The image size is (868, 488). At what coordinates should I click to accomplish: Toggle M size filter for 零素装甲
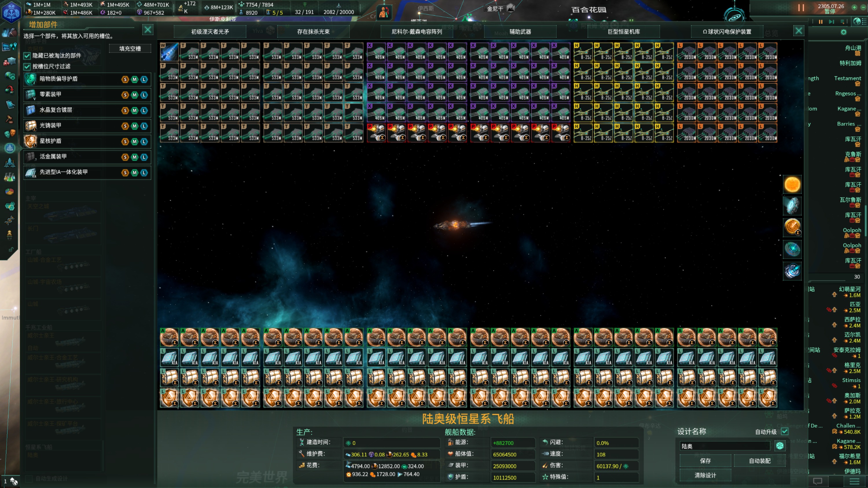(x=135, y=95)
